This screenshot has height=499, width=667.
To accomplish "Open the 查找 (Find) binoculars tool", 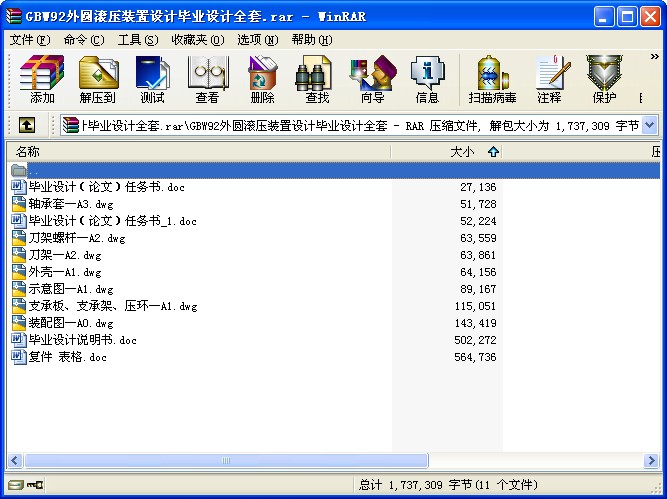I will point(317,79).
